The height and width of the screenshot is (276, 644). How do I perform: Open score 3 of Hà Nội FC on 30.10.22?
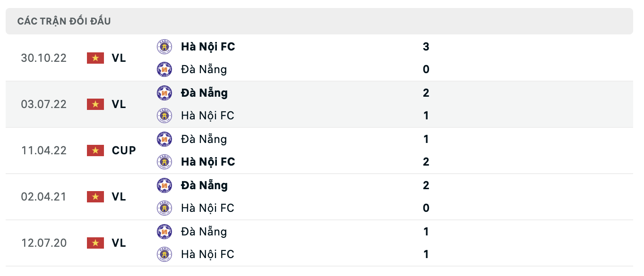(x=426, y=47)
